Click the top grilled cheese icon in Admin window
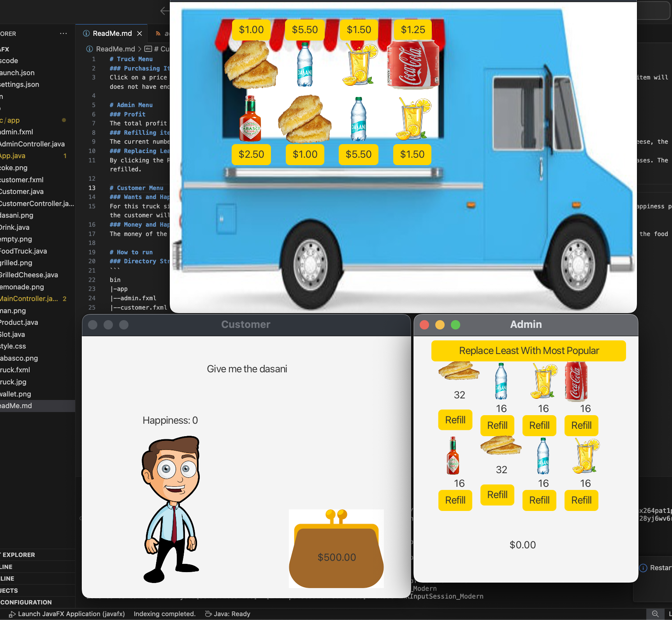This screenshot has width=672, height=620. coord(459,371)
